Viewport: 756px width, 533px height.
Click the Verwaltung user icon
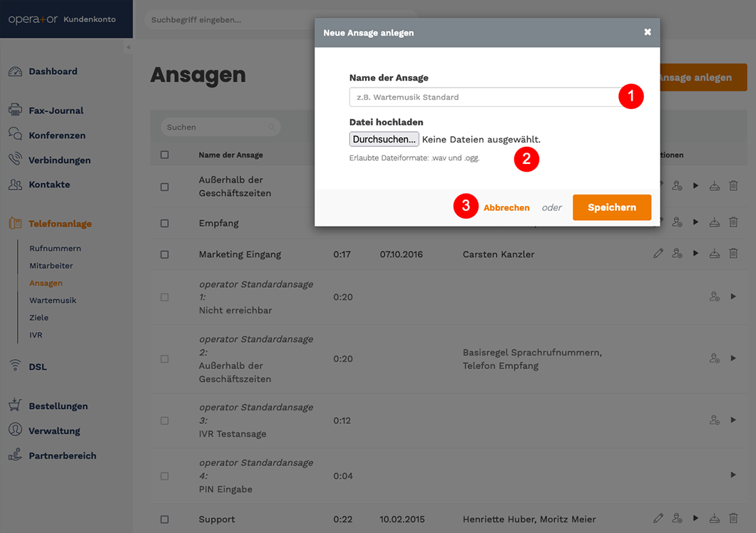point(16,430)
